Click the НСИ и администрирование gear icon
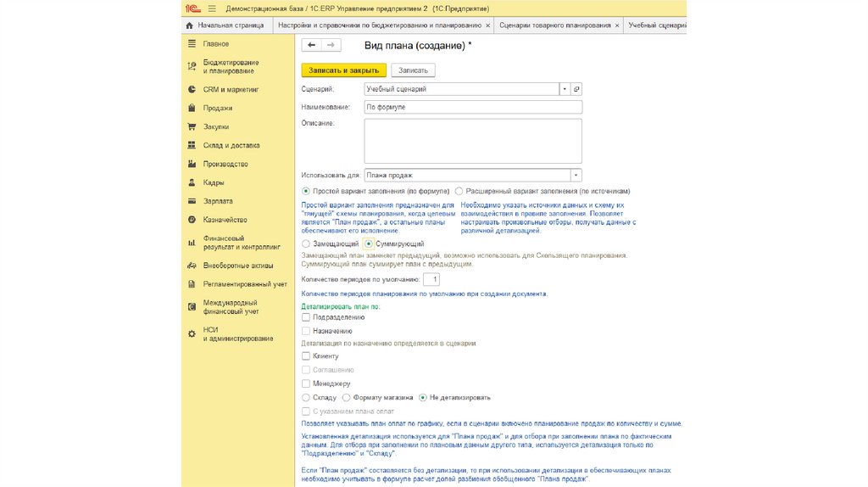This screenshot has width=868, height=487. coord(192,334)
